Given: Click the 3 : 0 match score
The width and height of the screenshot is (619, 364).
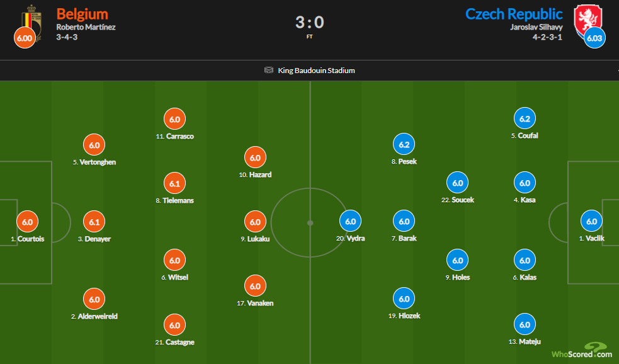Looking at the screenshot, I should pos(309,23).
